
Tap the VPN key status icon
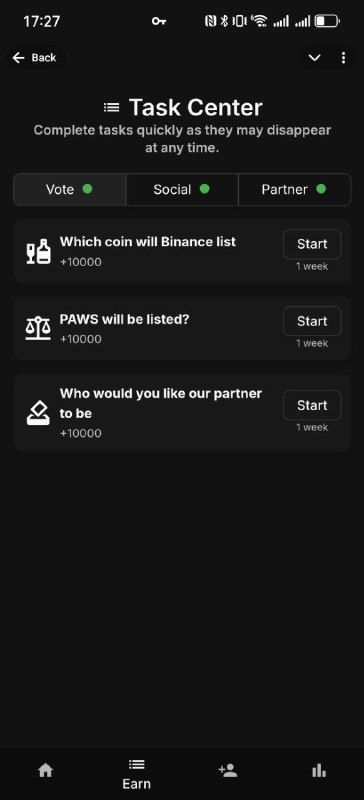(159, 21)
